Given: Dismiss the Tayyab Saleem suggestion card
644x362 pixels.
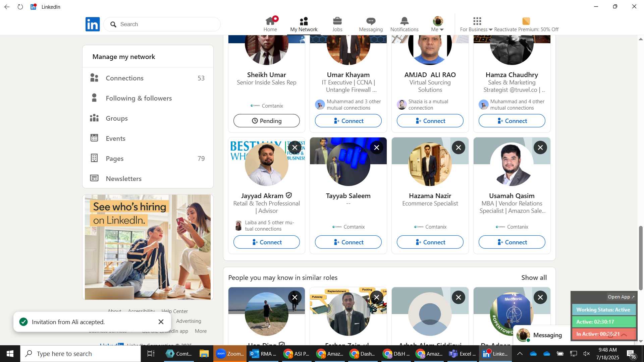Looking at the screenshot, I should (377, 147).
